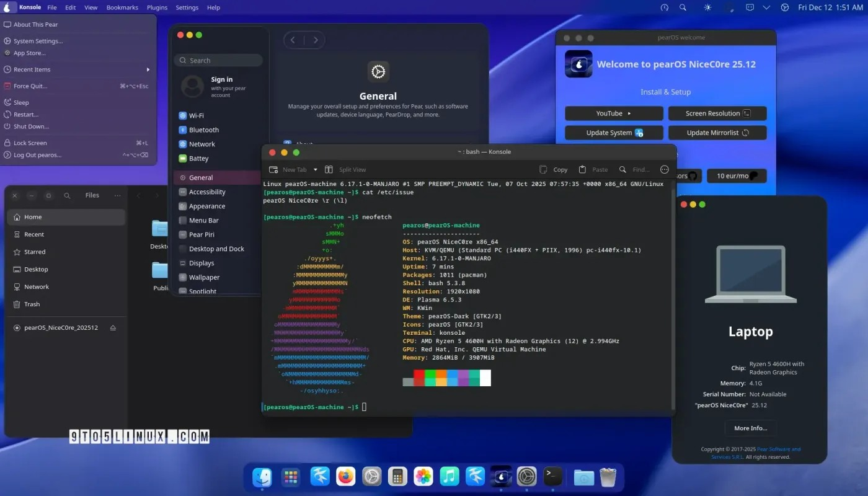This screenshot has height=496, width=868.
Task: Open the Music app in the dock
Action: (x=449, y=476)
